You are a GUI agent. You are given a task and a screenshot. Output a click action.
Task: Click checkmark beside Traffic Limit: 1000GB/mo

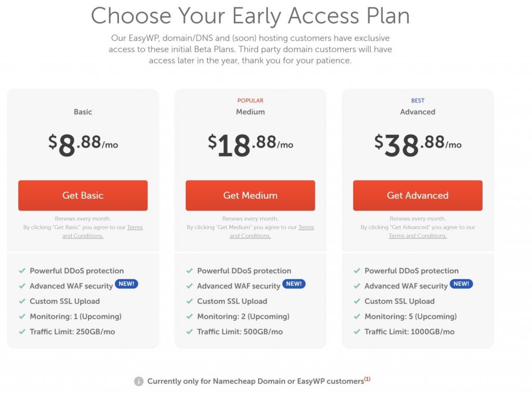pyautogui.click(x=356, y=332)
